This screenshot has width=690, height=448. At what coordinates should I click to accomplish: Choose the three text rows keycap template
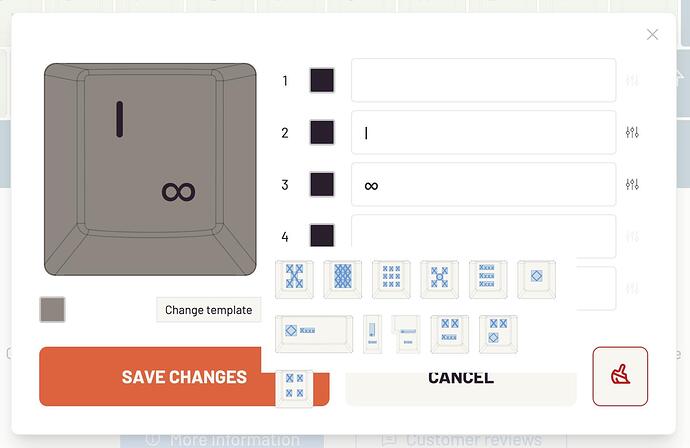[488, 279]
